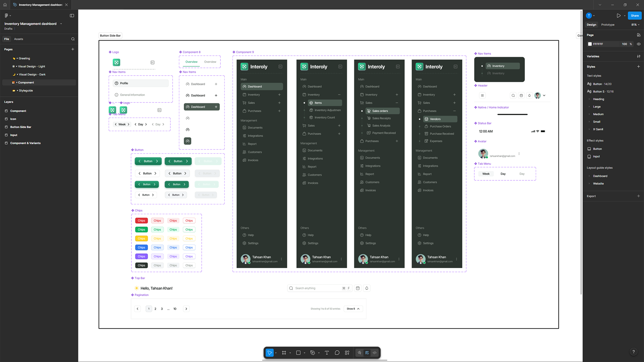This screenshot has width=644, height=362.
Task: Add a new page with plus button
Action: 73,49
